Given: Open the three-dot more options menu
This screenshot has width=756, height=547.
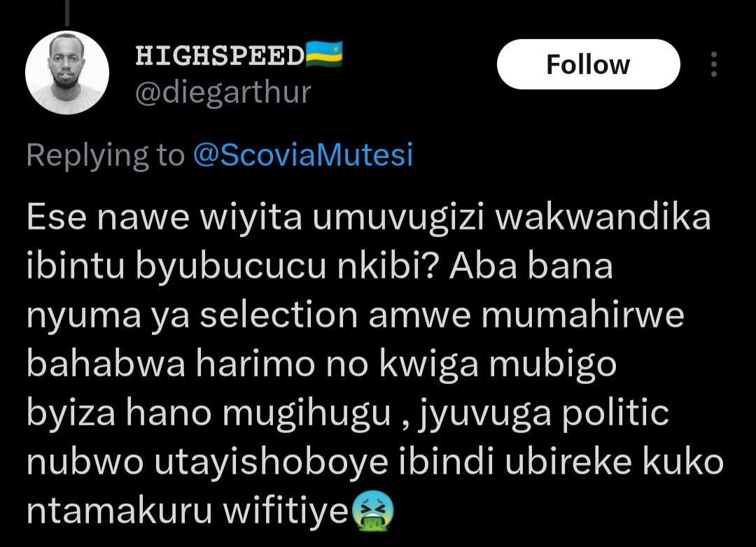Looking at the screenshot, I should point(713,64).
